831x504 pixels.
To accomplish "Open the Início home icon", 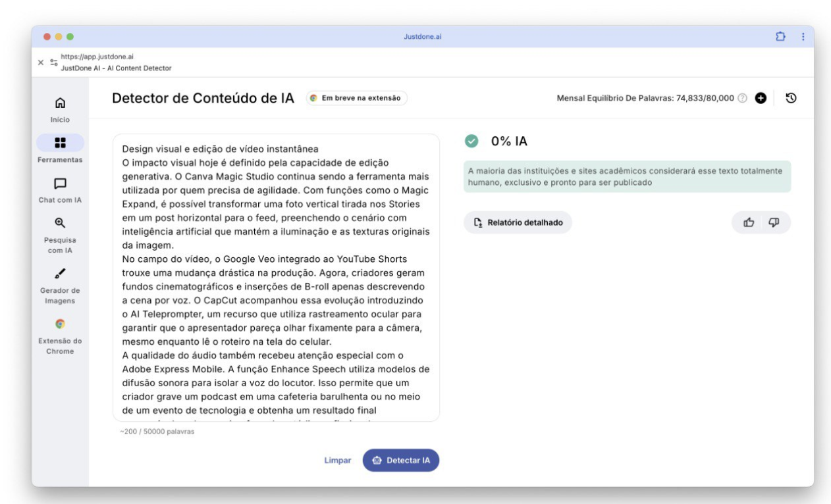I will [60, 103].
